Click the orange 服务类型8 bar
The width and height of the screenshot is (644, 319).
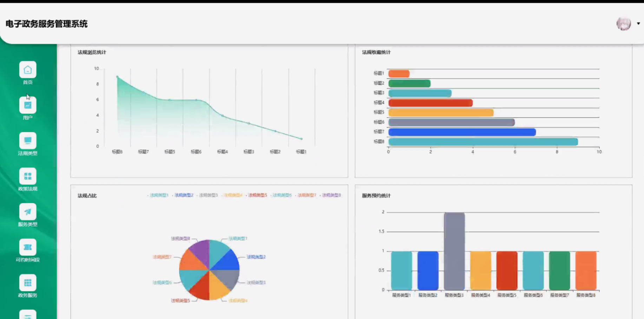click(586, 271)
